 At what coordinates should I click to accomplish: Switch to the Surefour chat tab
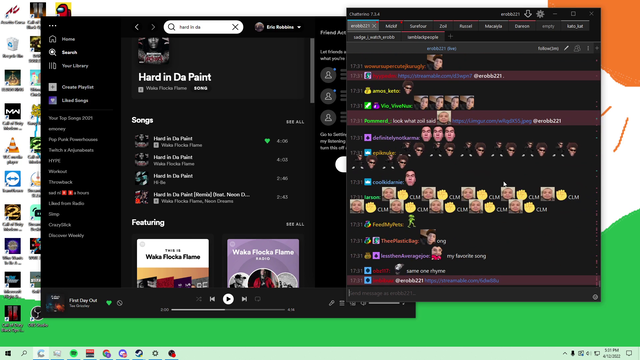pyautogui.click(x=418, y=26)
